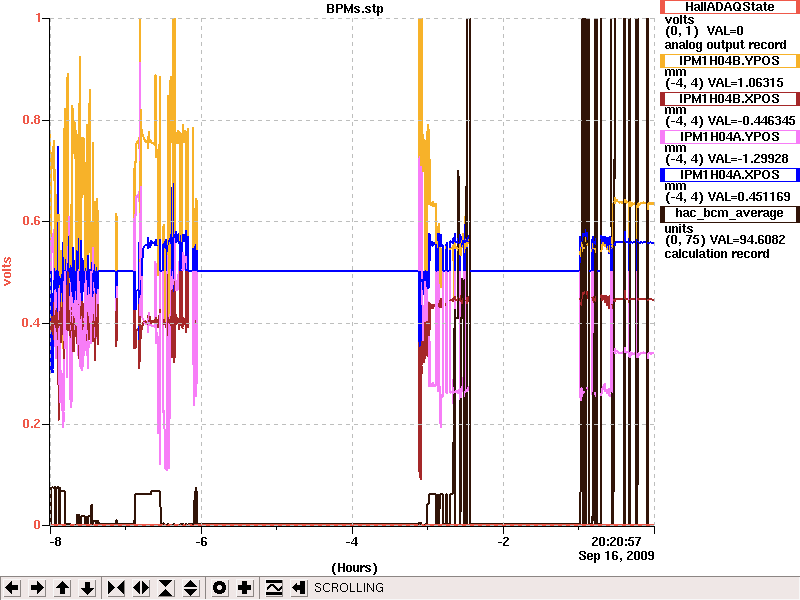Select the hac_bcm_average curve legend

730,213
